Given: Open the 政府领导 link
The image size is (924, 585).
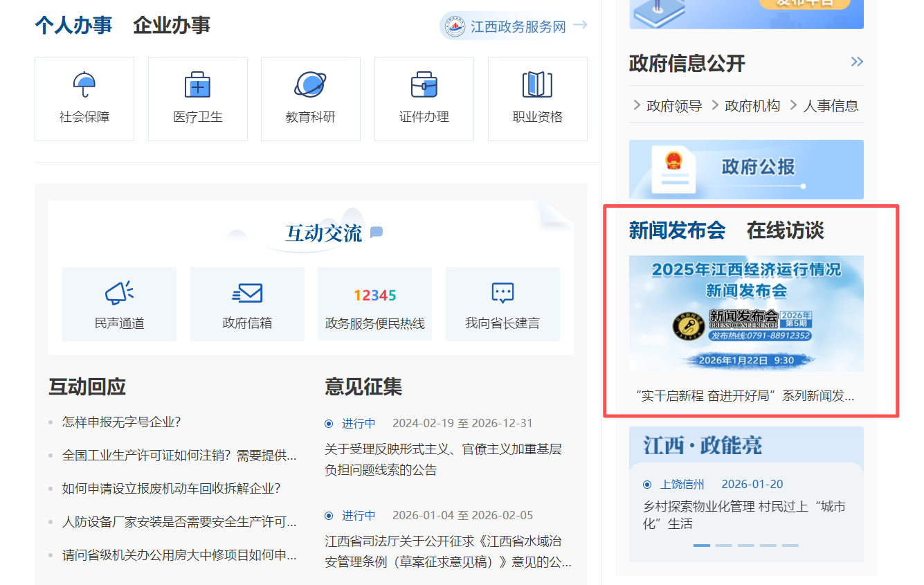Looking at the screenshot, I should click(x=674, y=106).
